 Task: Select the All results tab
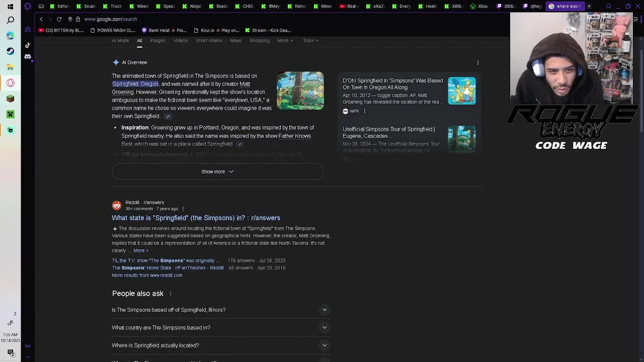(139, 41)
